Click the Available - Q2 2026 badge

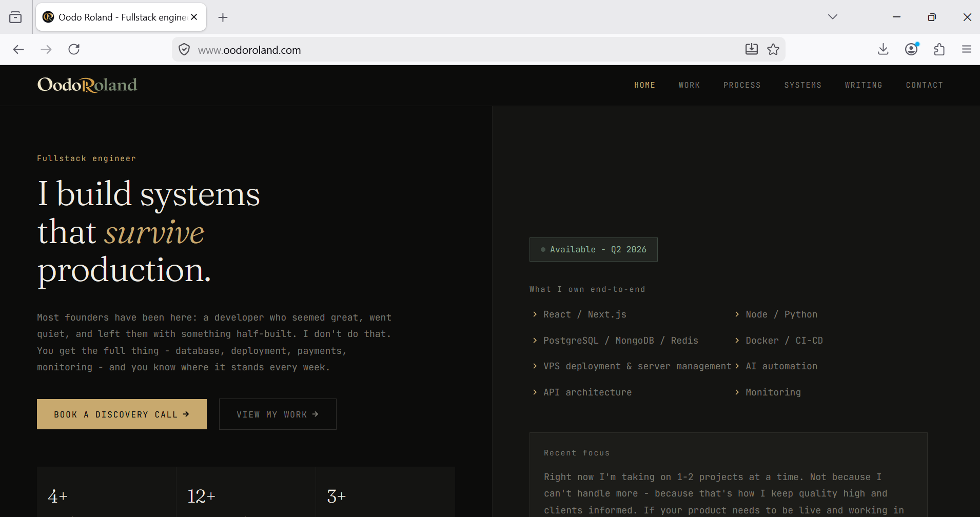pyautogui.click(x=594, y=249)
